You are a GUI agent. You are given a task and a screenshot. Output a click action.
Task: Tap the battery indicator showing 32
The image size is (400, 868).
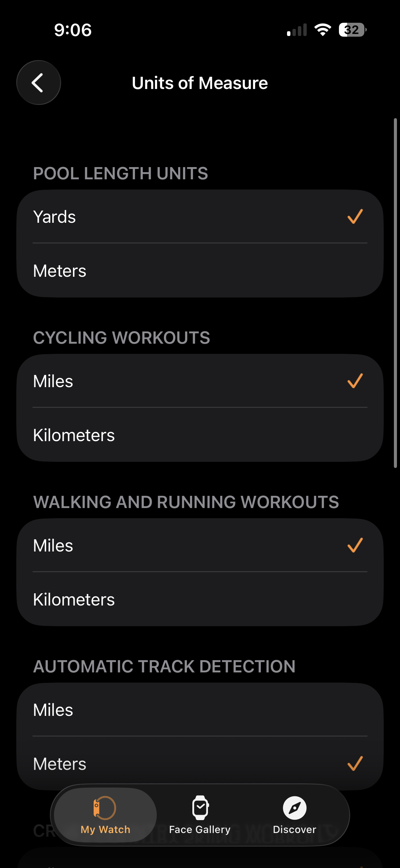point(353,30)
